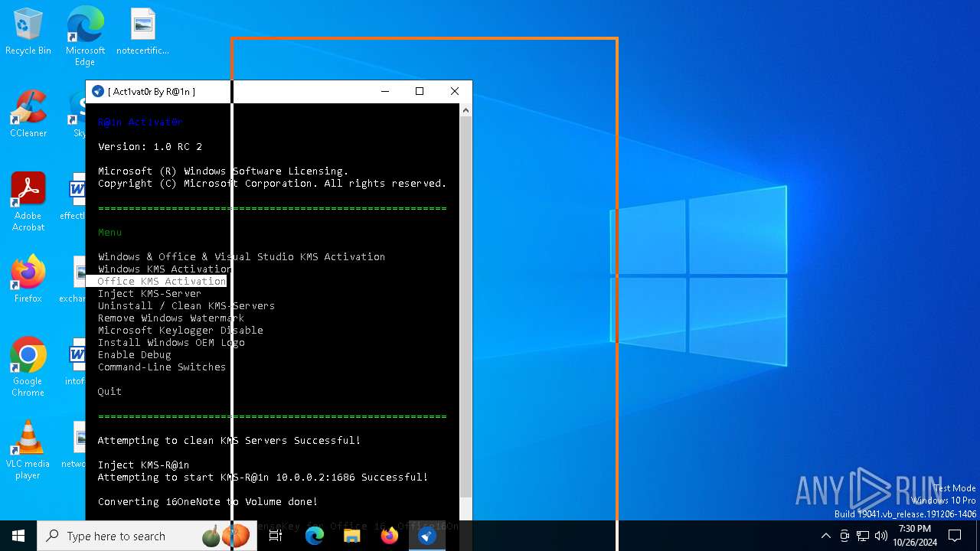Launch Microsoft Edge from the desktop
This screenshot has width=980, height=551.
(x=85, y=36)
